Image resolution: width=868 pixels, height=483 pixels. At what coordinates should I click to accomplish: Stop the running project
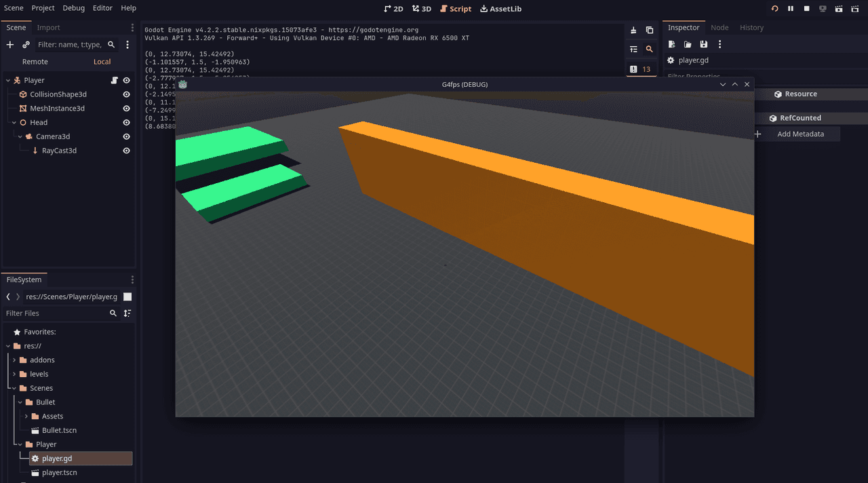pyautogui.click(x=807, y=9)
